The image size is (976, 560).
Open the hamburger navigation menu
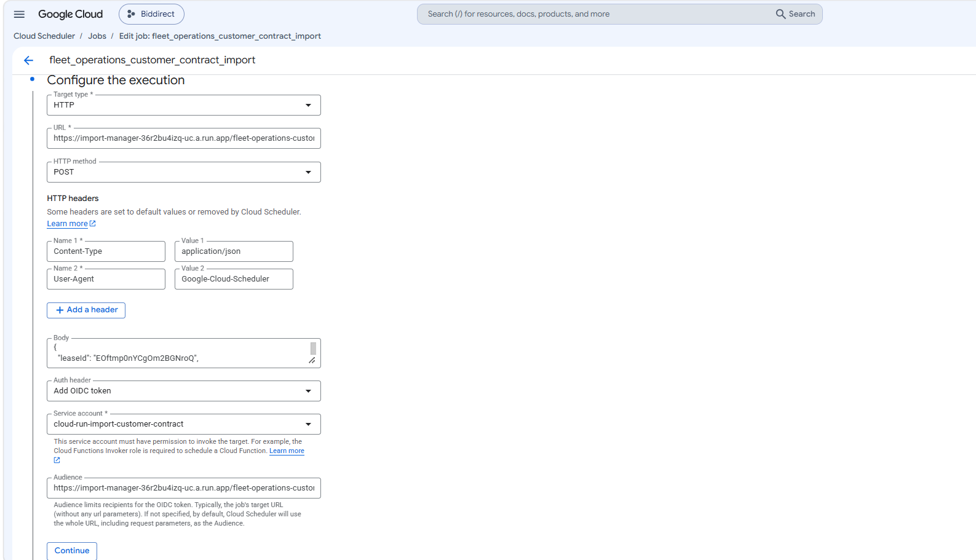tap(19, 14)
